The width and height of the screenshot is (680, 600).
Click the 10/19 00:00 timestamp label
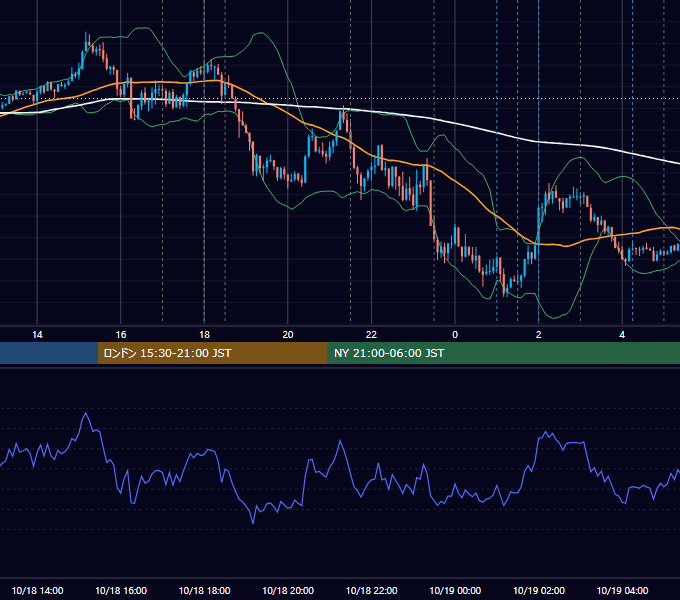(x=455, y=590)
